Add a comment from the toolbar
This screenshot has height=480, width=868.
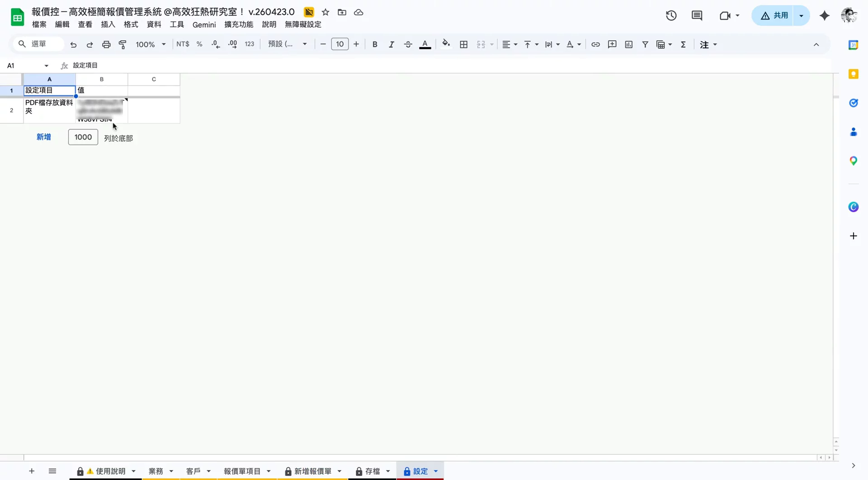click(612, 44)
